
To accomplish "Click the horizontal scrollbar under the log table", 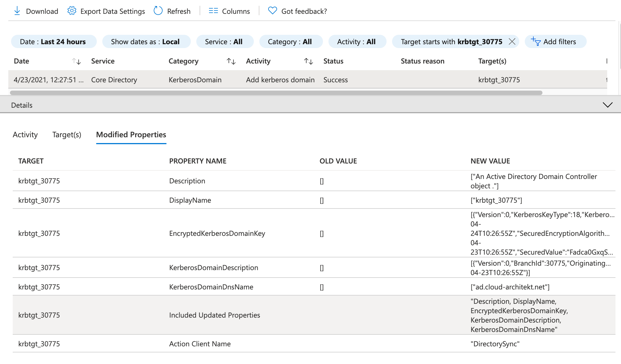I will coord(276,93).
